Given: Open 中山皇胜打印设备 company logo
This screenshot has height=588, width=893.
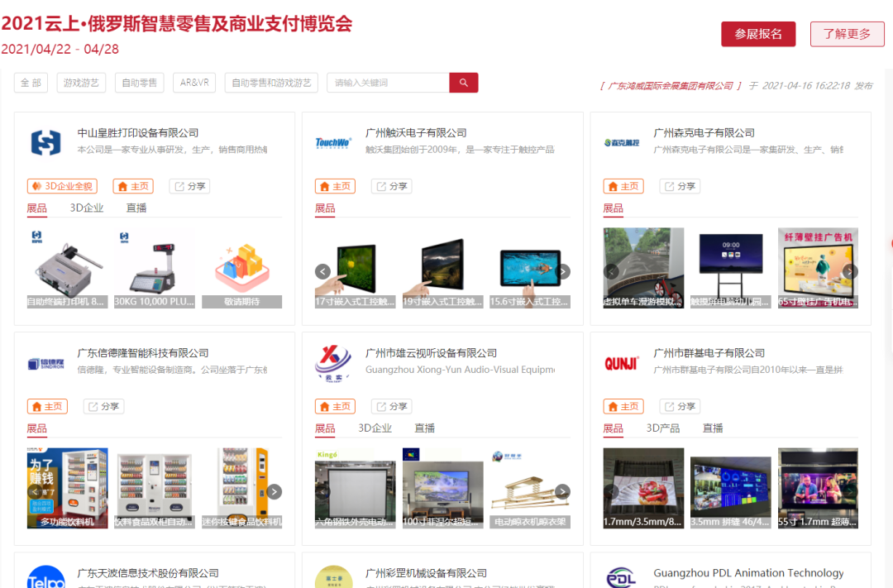Looking at the screenshot, I should 46,143.
